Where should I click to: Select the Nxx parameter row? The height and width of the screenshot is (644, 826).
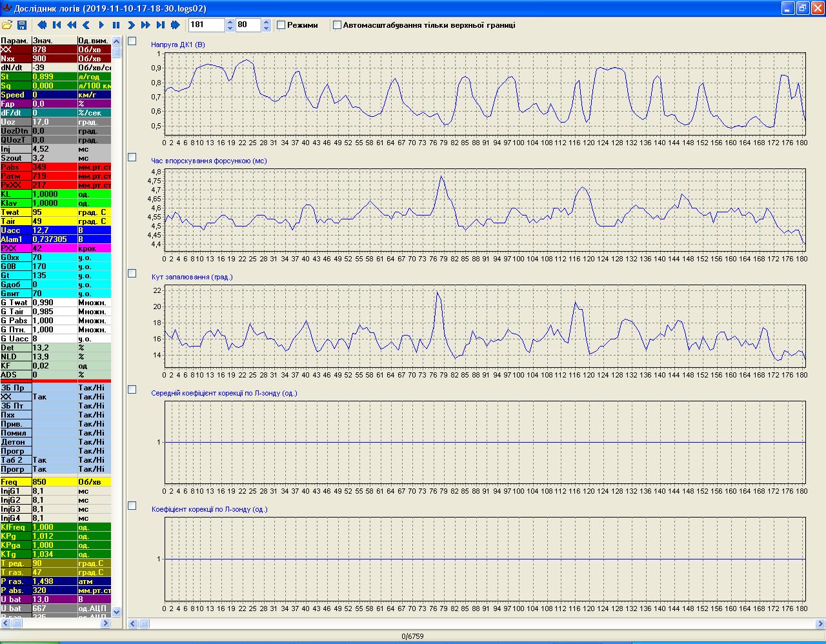click(x=56, y=59)
